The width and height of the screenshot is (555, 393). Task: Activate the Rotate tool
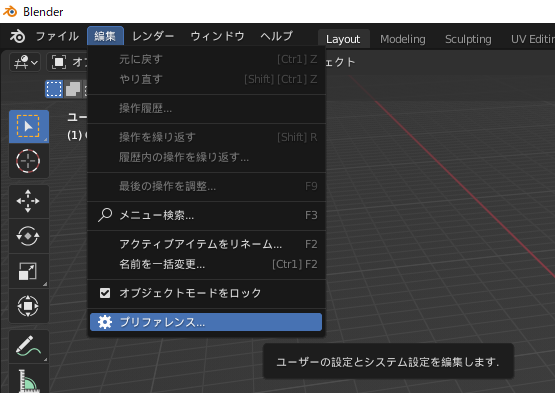[x=29, y=235]
